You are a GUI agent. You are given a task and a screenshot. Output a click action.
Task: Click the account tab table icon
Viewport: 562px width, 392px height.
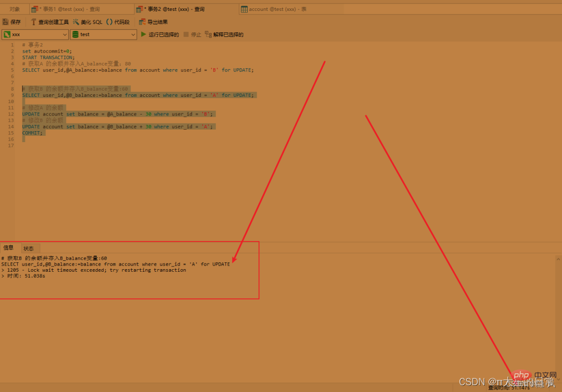[244, 9]
